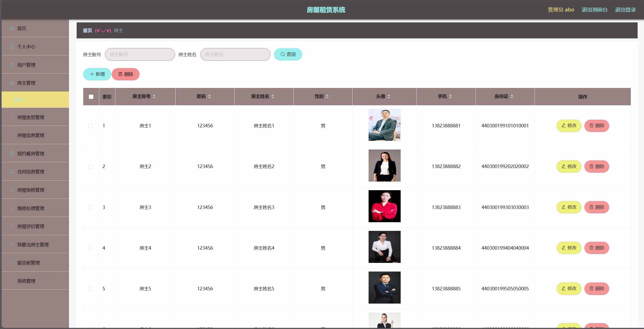This screenshot has height=329, width=644.
Task: Click the 修改 button for 房主5
Action: click(x=569, y=289)
